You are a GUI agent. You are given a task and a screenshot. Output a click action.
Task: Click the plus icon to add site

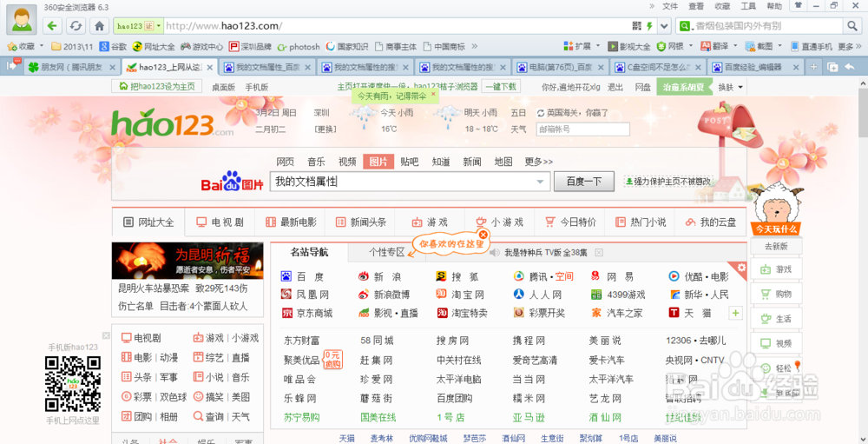(x=736, y=313)
